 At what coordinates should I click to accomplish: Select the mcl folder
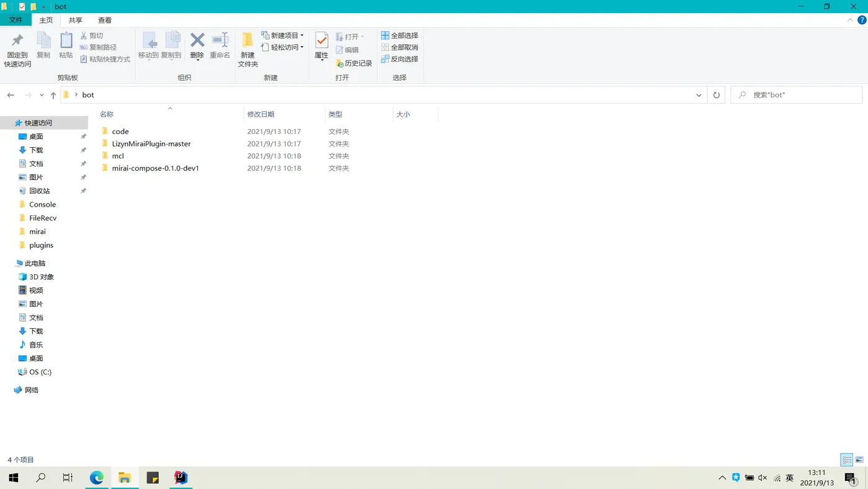point(118,156)
